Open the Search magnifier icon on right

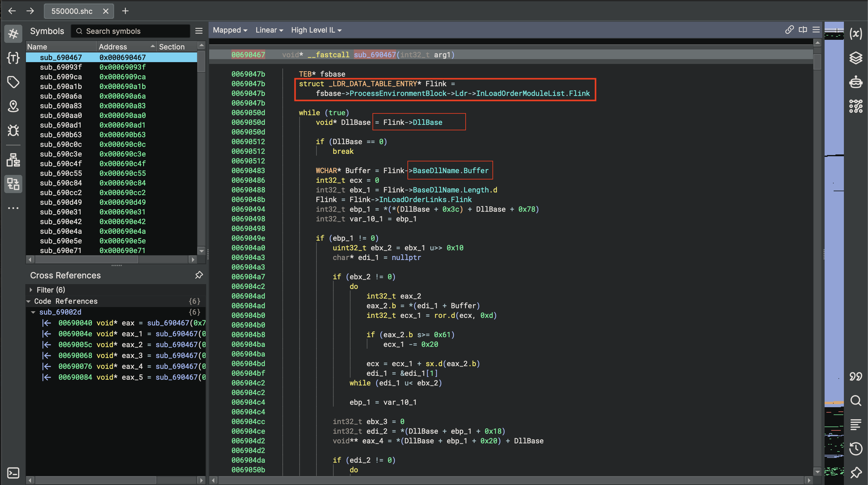click(856, 400)
